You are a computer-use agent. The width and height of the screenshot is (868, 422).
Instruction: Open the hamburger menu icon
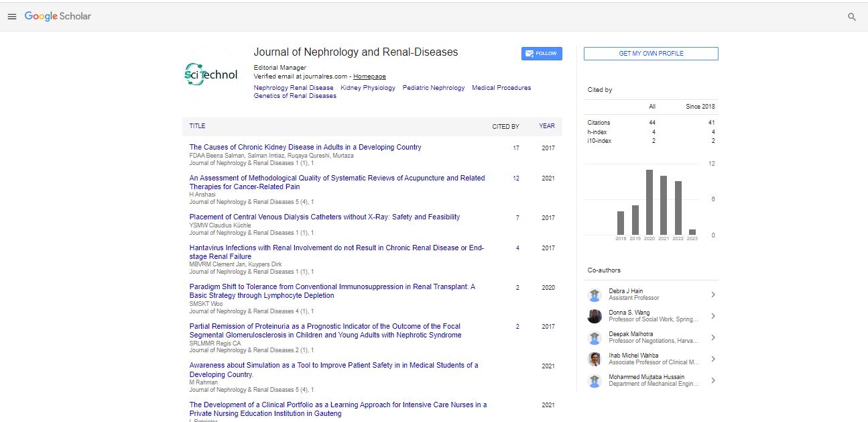[x=11, y=17]
